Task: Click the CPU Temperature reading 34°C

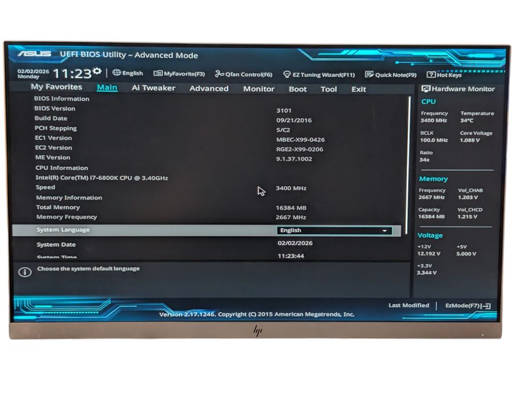Action: click(x=467, y=121)
